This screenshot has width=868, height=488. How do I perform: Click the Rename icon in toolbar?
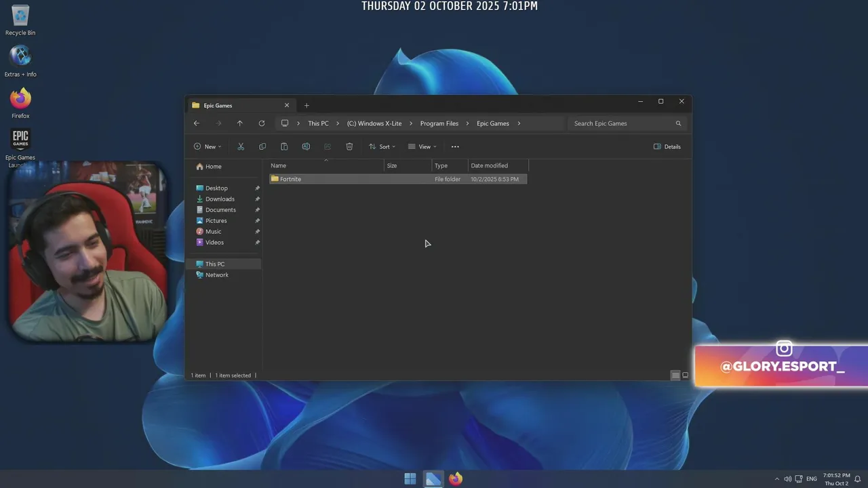[x=306, y=146]
